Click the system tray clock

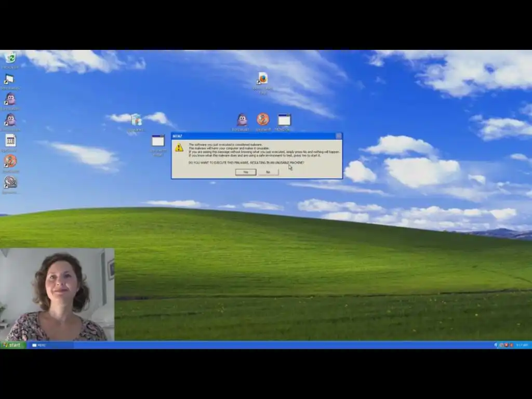tap(522, 345)
